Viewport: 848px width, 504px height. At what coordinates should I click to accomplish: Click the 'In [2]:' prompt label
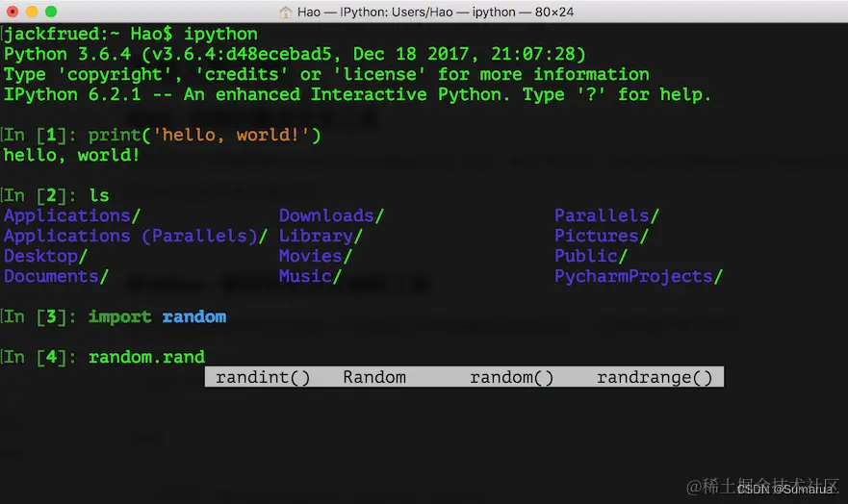point(40,195)
